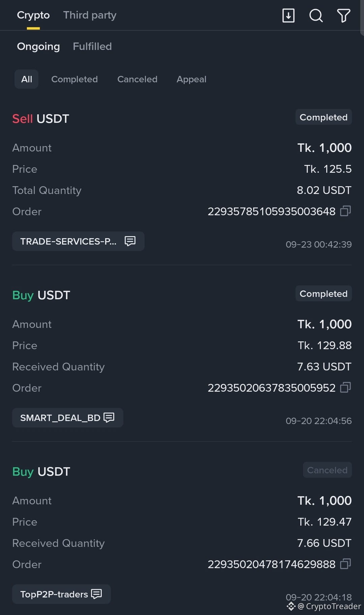Switch to the Third party tab
The width and height of the screenshot is (364, 615).
point(90,15)
